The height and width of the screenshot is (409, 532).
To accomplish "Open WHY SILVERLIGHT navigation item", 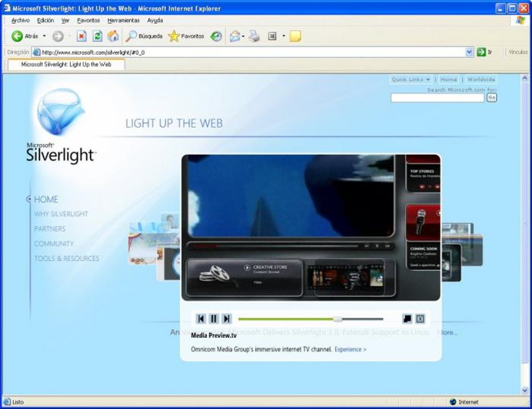I will click(x=61, y=214).
